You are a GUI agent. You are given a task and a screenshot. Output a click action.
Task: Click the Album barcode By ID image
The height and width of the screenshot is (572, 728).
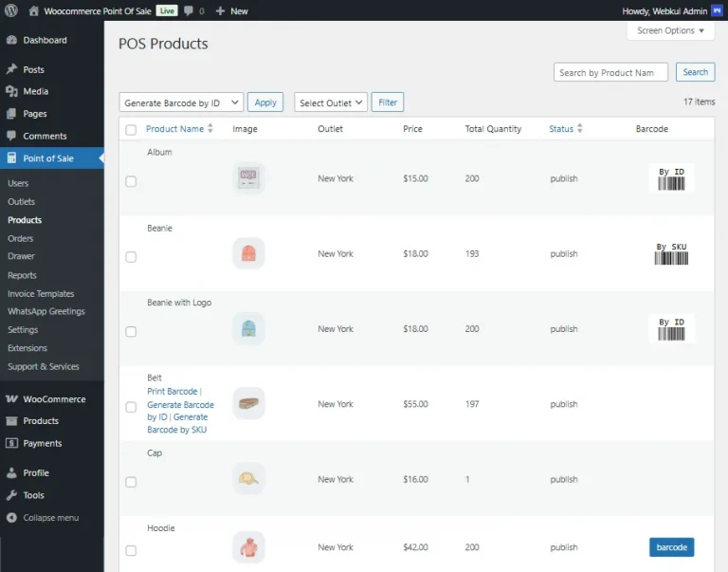tap(671, 178)
